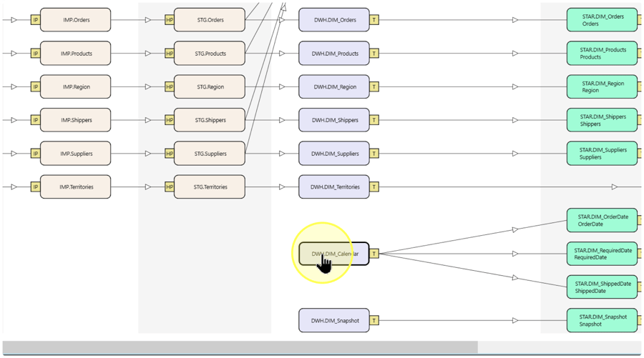Viewport: 644px width, 358px height.
Task: Click the IP badge beside IMP.Orders
Action: tap(35, 20)
